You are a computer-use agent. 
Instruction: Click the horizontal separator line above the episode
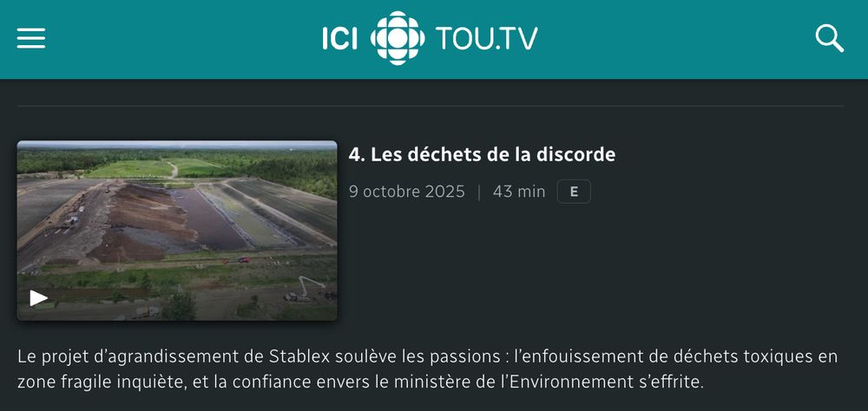(x=431, y=106)
